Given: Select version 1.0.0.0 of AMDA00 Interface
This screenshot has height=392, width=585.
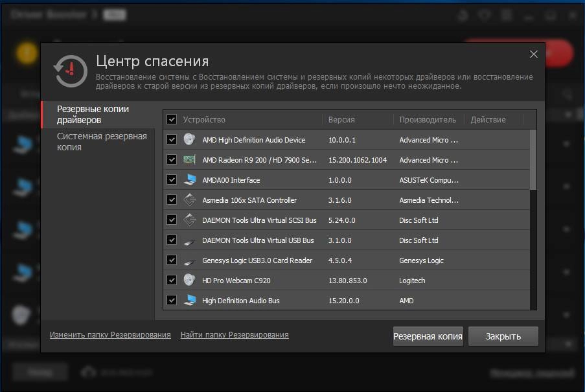Looking at the screenshot, I should 340,180.
